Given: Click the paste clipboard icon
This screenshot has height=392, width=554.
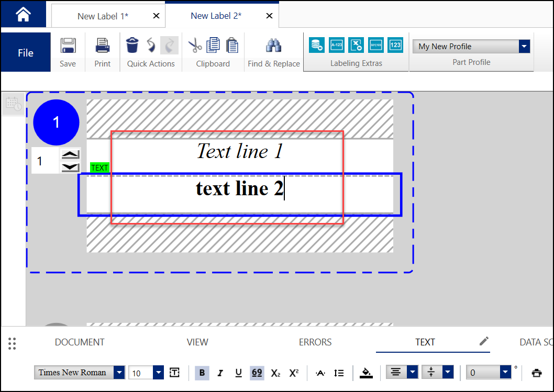Looking at the screenshot, I should click(232, 46).
